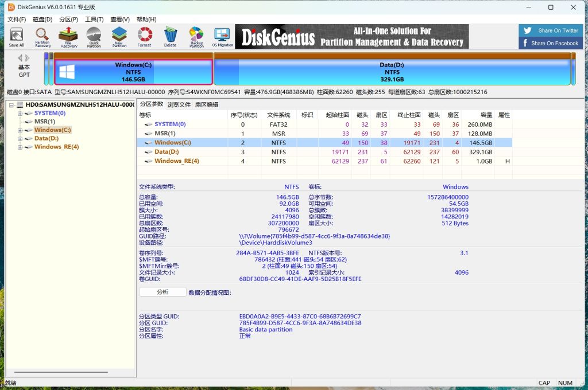Select Windows(C:) row in partition table
The width and height of the screenshot is (588, 390).
pos(325,143)
